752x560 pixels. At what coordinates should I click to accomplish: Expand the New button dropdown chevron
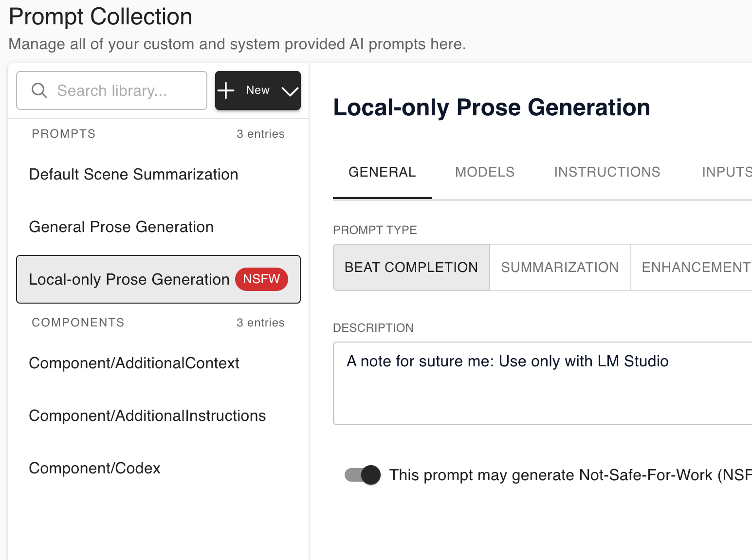[290, 91]
